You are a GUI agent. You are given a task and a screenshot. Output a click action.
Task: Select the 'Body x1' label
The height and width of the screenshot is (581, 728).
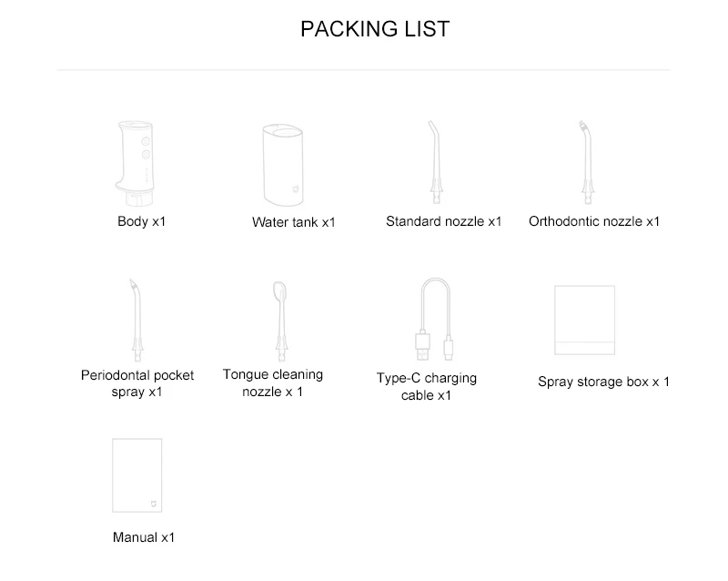[x=142, y=221]
